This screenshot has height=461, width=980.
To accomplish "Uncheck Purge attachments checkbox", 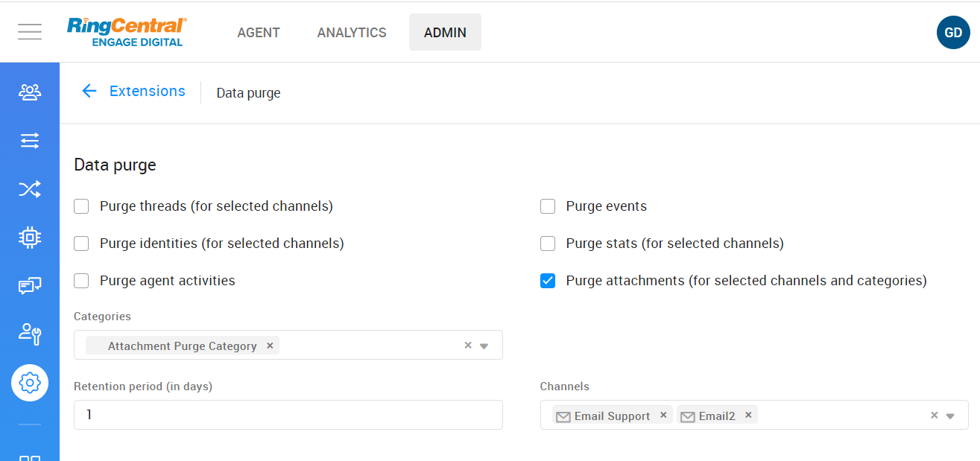I will tap(548, 281).
